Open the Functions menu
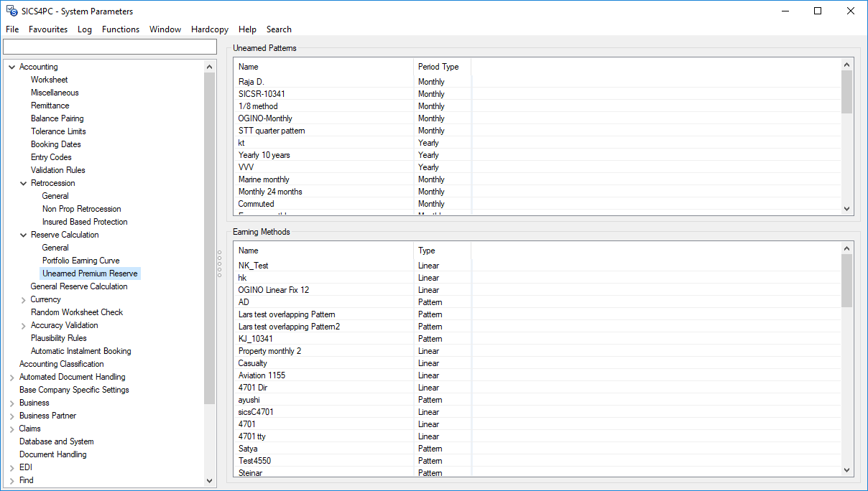This screenshot has width=868, height=491. click(121, 29)
